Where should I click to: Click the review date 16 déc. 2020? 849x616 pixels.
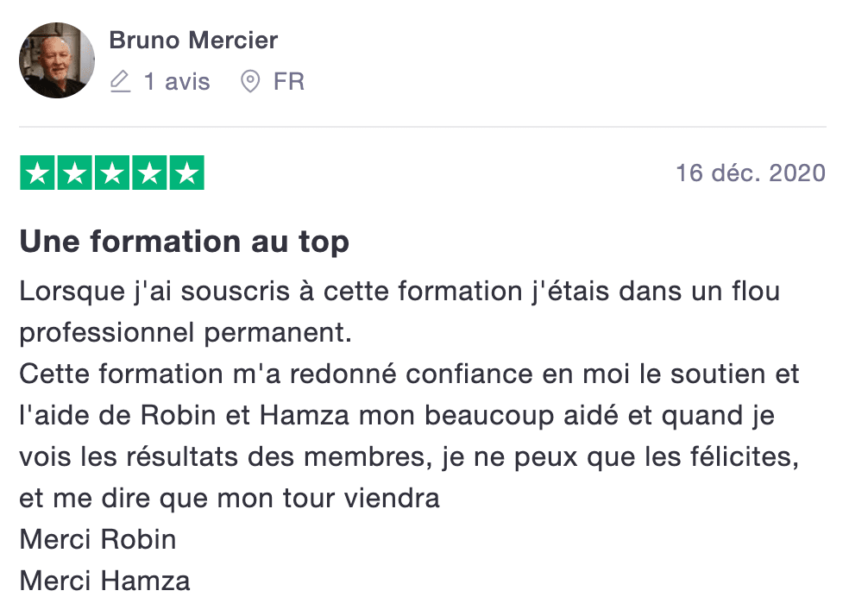point(750,173)
